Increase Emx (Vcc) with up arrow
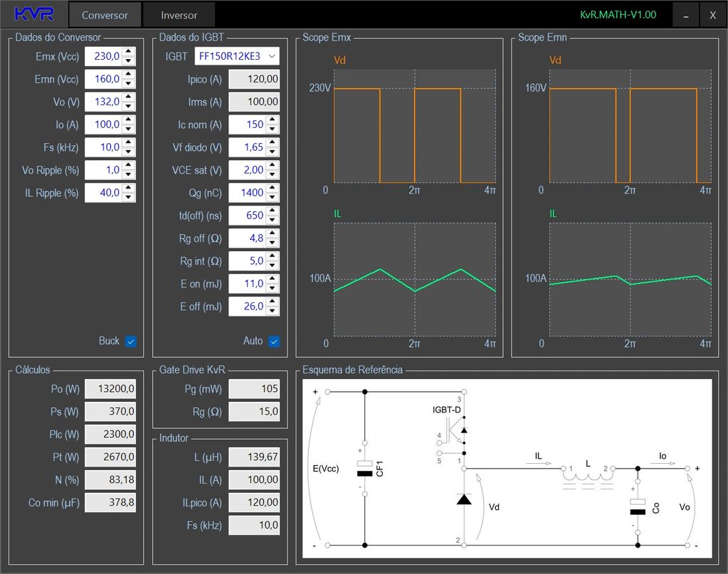This screenshot has width=728, height=574. pos(128,52)
